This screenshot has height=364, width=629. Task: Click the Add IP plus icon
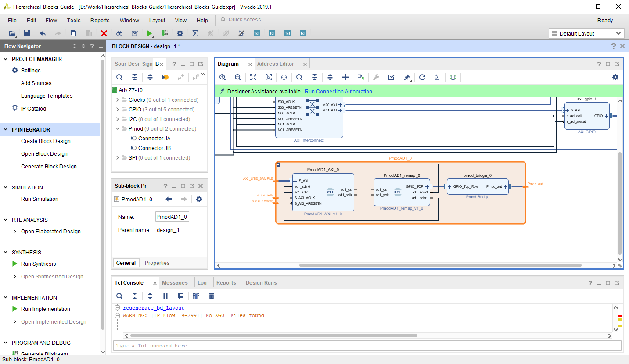pyautogui.click(x=345, y=77)
